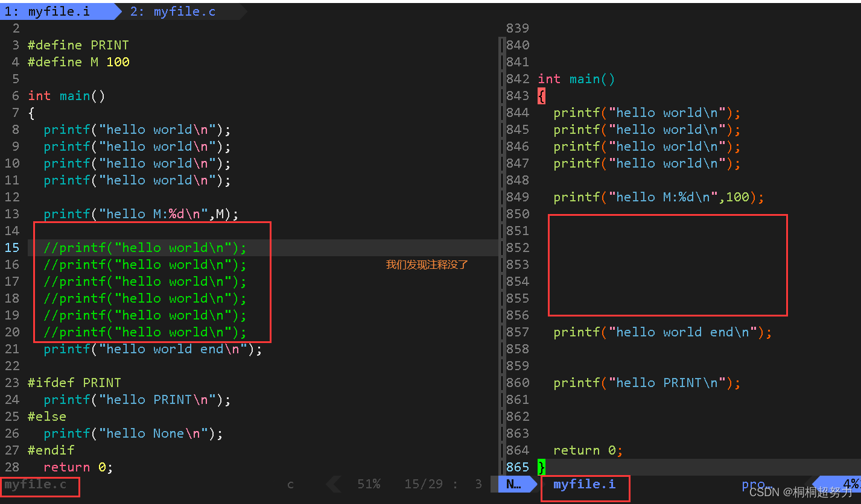Click 'myfile.i' filename in right status bar
This screenshot has height=504, width=861.
(x=585, y=484)
